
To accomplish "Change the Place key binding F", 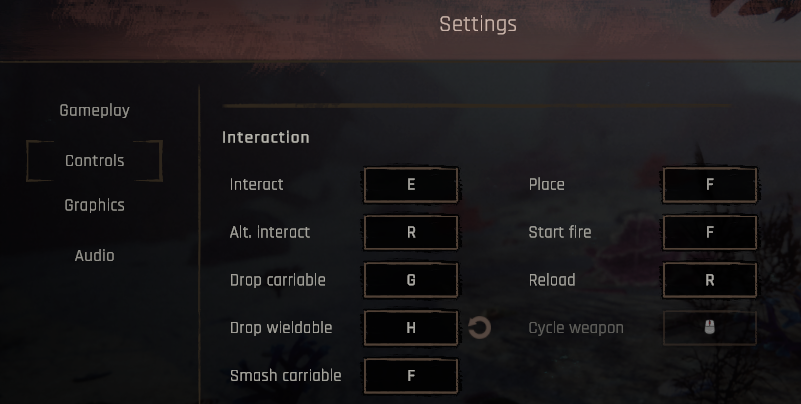I will 710,184.
